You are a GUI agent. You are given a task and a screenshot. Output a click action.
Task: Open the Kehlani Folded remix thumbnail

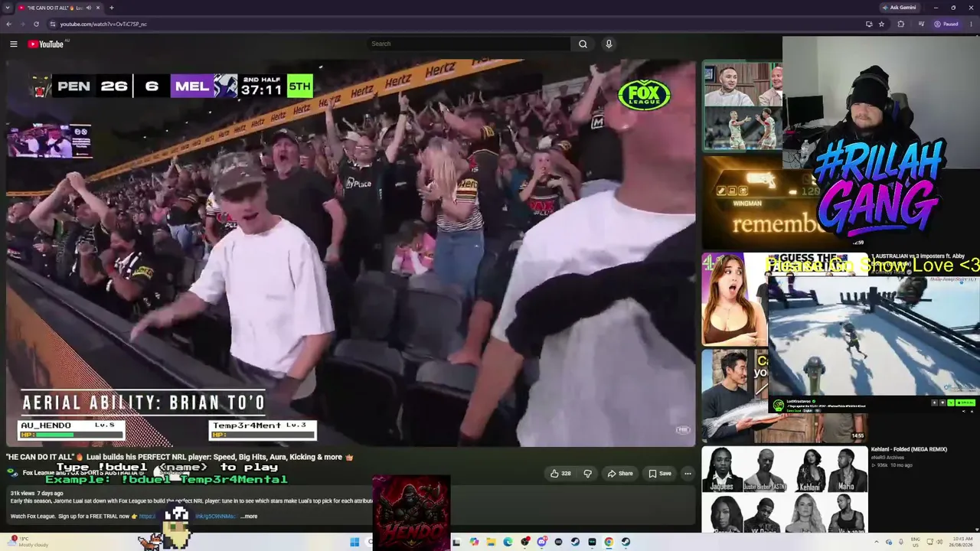(x=785, y=489)
